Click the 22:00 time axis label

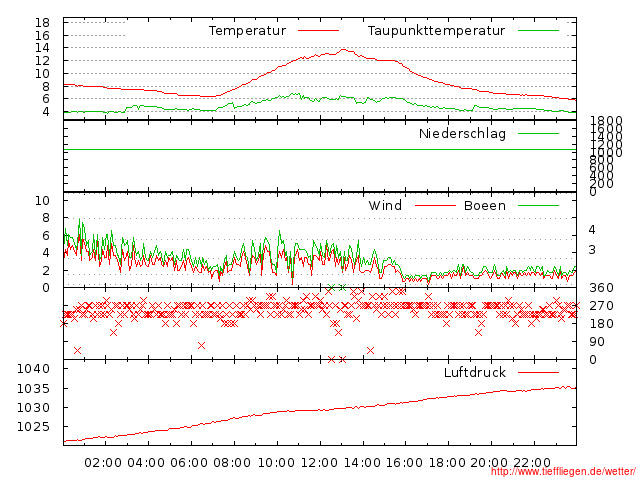pyautogui.click(x=532, y=463)
